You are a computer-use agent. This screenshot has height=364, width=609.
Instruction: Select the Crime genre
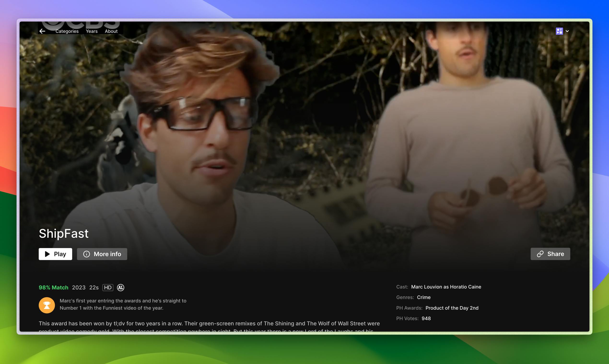click(424, 297)
